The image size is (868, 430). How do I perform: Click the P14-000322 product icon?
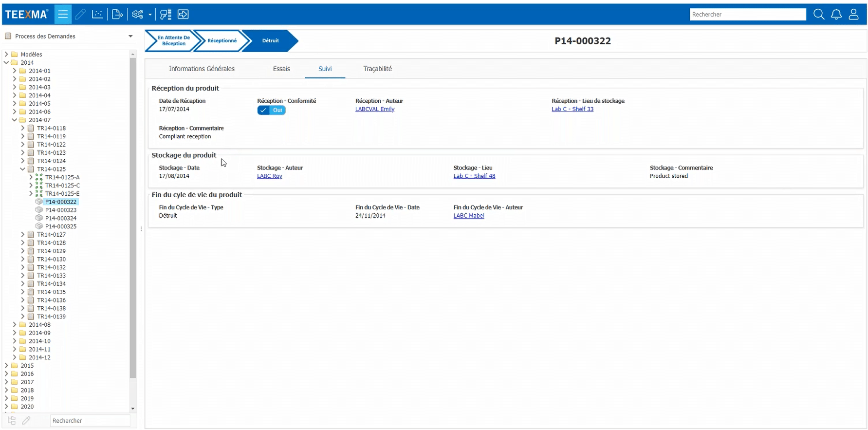pos(39,202)
